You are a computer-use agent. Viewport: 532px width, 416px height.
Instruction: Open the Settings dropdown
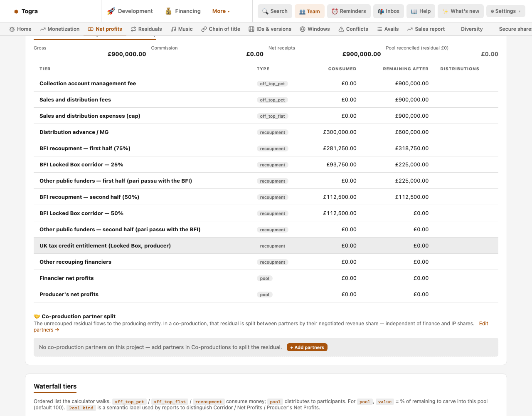point(505,11)
